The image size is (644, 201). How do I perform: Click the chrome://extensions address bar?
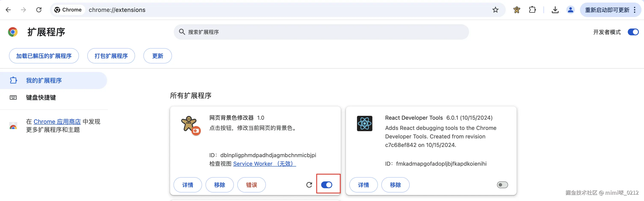pos(277,10)
